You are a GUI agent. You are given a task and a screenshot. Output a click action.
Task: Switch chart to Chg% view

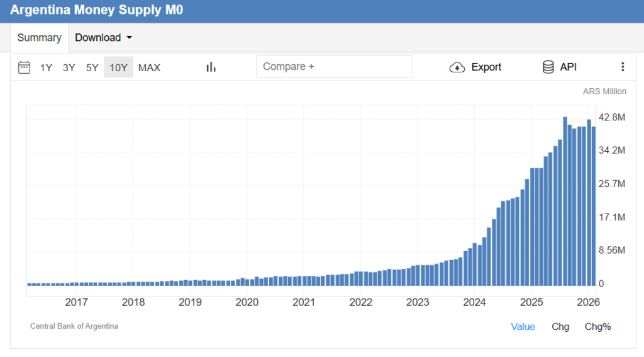pyautogui.click(x=597, y=326)
